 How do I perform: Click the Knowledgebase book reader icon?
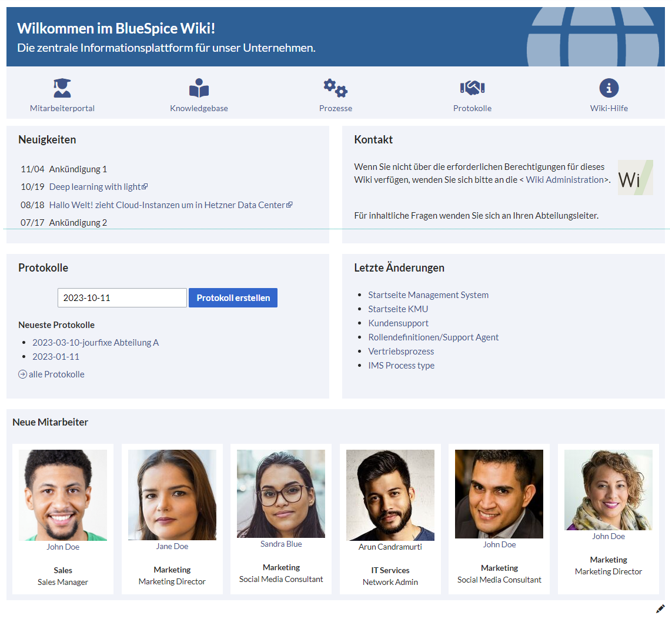199,88
